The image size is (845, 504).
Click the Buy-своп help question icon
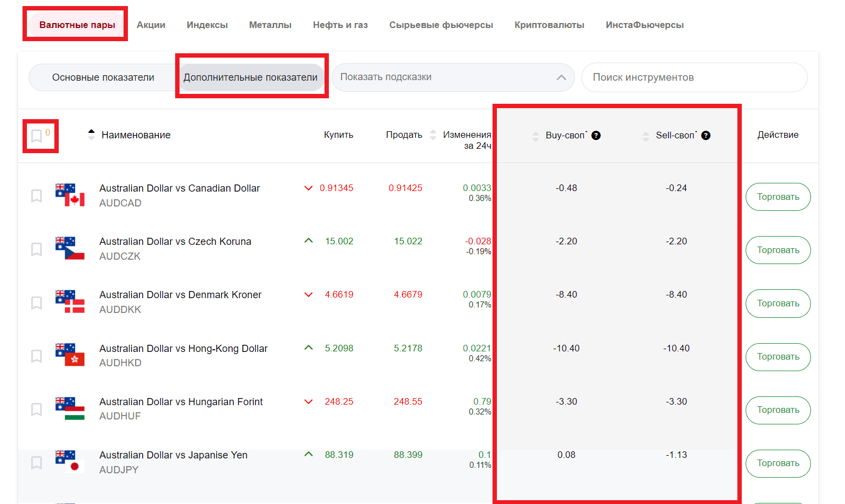[596, 135]
